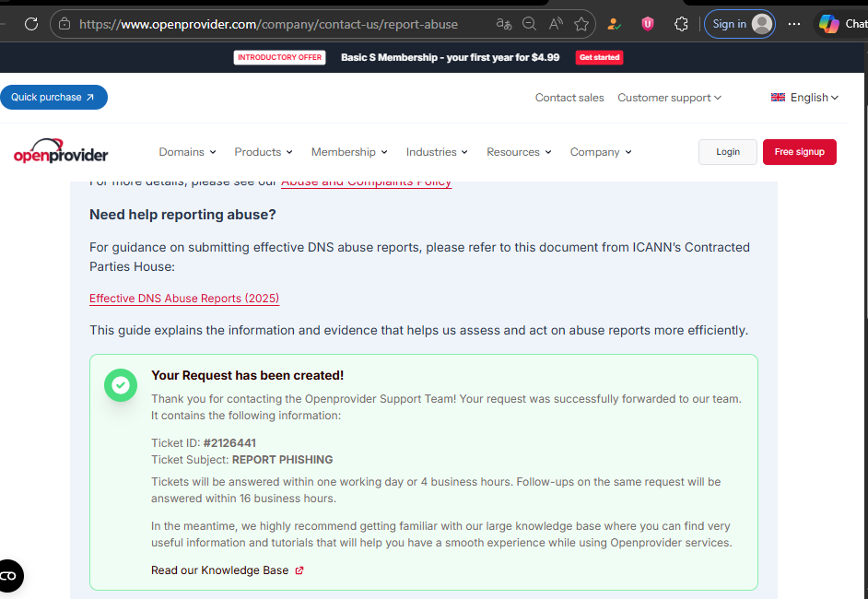
Task: Click the green checkmark success icon
Action: pyautogui.click(x=121, y=385)
